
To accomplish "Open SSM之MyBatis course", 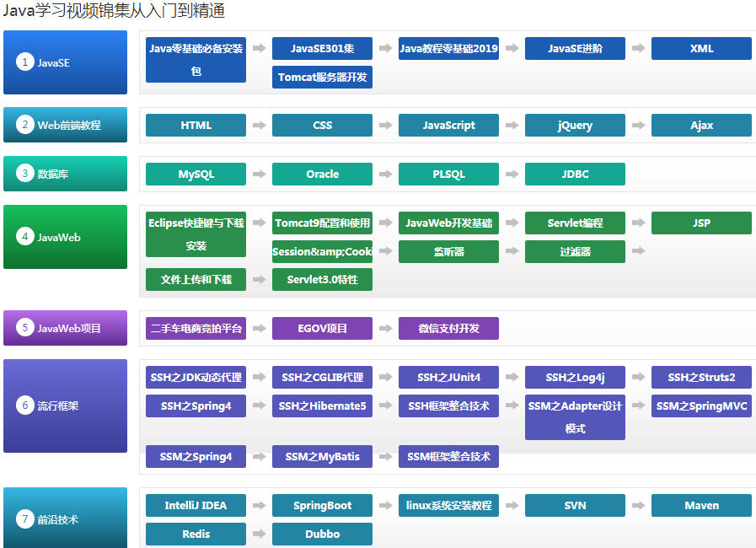I will (x=322, y=457).
